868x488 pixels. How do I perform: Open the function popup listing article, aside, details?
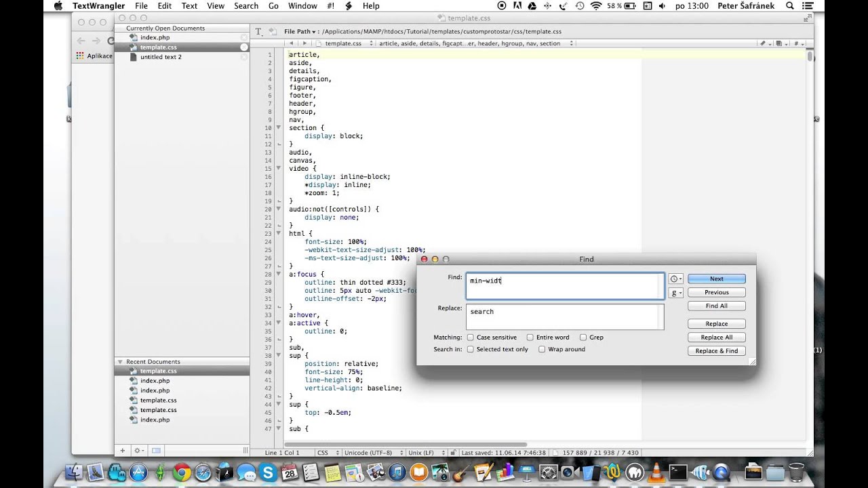coord(476,43)
